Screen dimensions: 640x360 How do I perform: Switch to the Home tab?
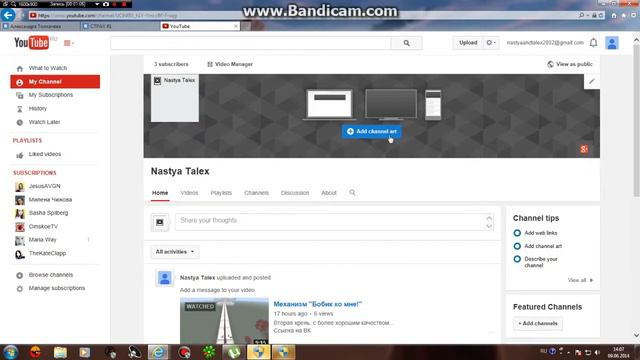[160, 193]
